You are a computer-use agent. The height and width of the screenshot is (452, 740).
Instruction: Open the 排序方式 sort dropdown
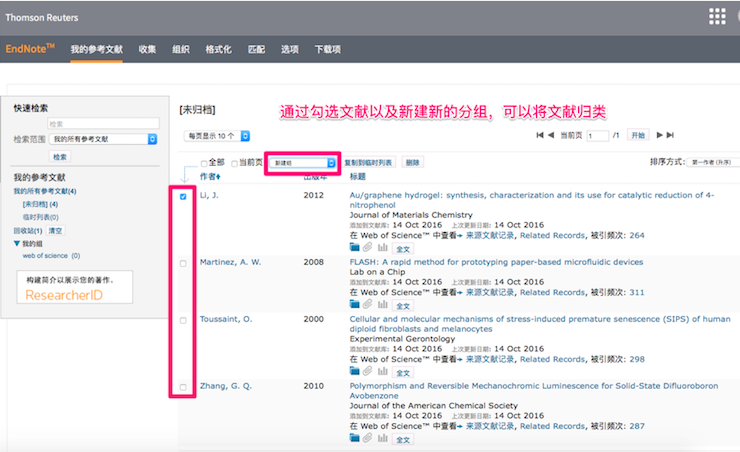[713, 162]
